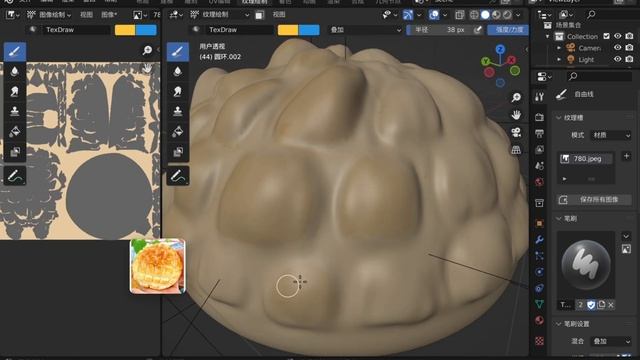Image resolution: width=640 pixels, height=360 pixels.
Task: Open the Physics properties tab
Action: (539, 272)
